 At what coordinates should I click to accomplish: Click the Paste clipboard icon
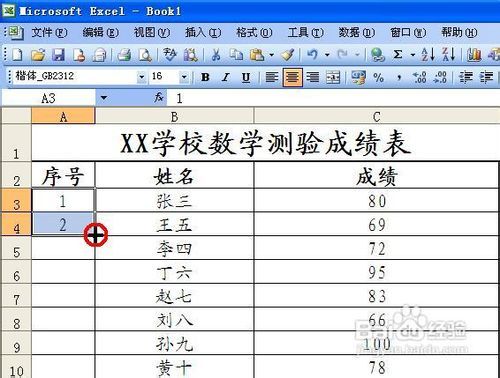click(257, 55)
